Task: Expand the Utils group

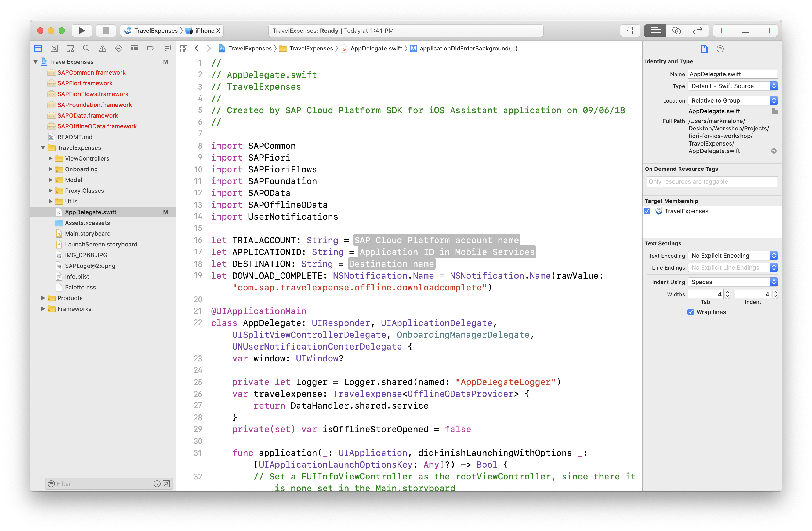Action: [50, 202]
